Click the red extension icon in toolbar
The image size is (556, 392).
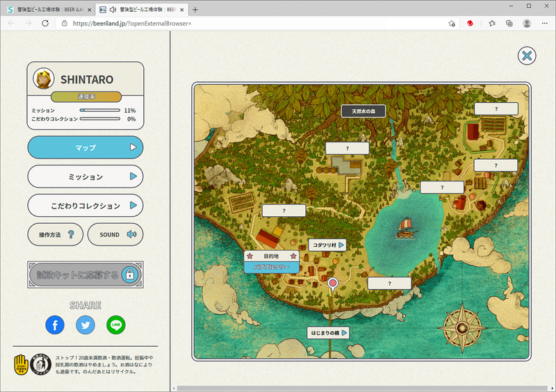(x=470, y=24)
